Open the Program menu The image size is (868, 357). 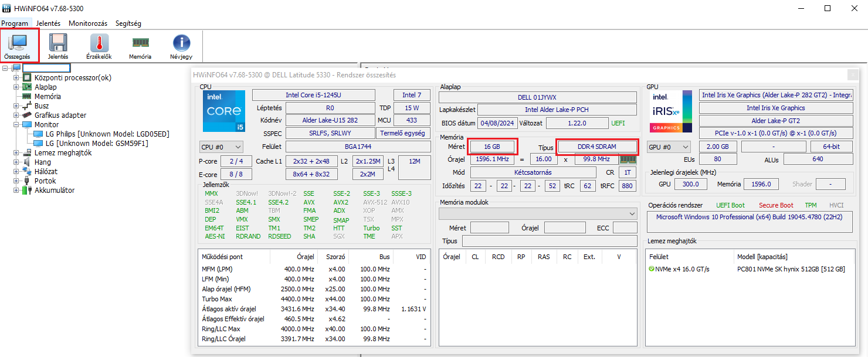pos(15,23)
